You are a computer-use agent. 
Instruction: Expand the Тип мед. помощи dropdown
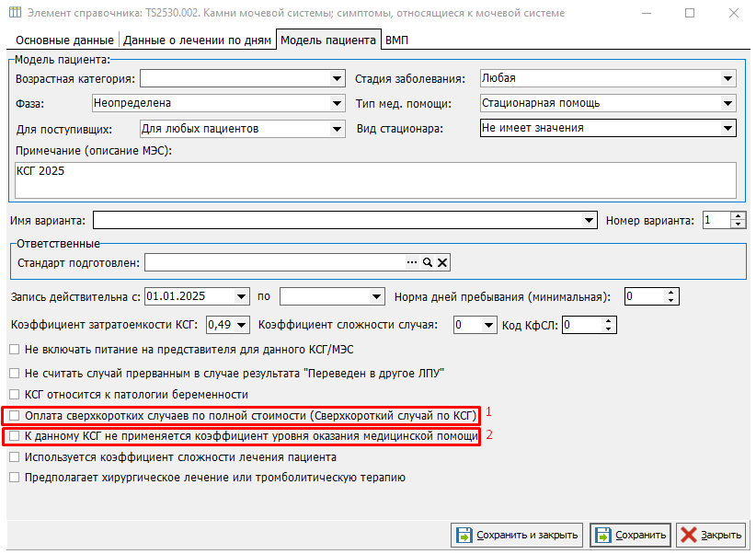[x=728, y=103]
